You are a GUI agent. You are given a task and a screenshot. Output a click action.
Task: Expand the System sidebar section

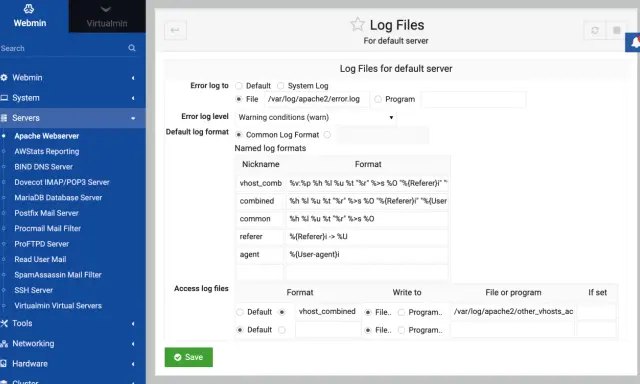(x=133, y=98)
